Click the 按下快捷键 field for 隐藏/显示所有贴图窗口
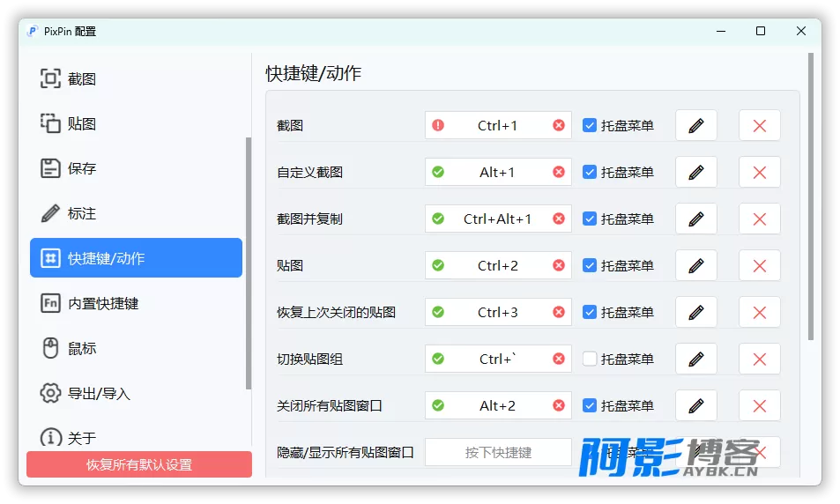840x504 pixels. 498,452
